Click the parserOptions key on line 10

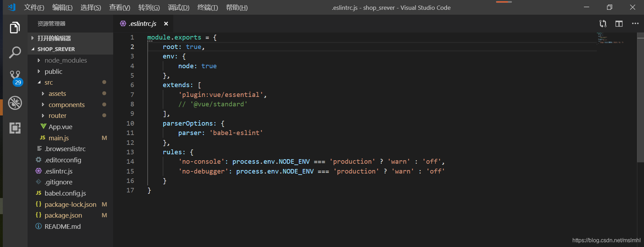click(x=188, y=123)
